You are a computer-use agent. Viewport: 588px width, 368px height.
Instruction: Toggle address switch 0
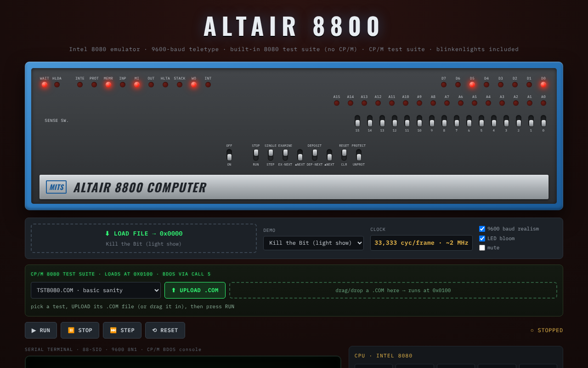(x=543, y=121)
